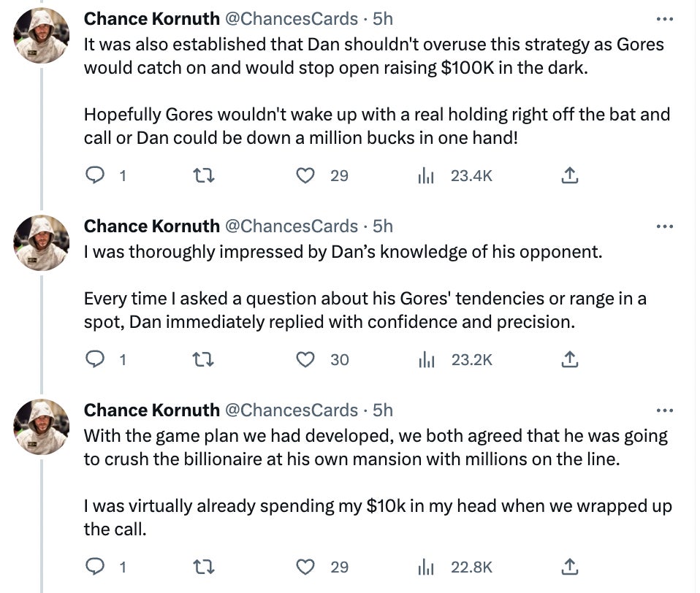The height and width of the screenshot is (593, 700).
Task: Share the first tweet via share icon
Action: (x=570, y=175)
